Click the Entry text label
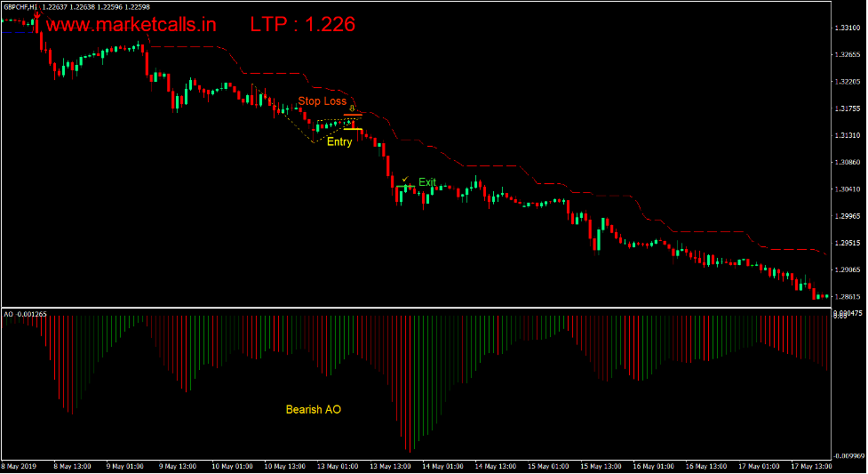The height and width of the screenshot is (474, 868). [339, 142]
